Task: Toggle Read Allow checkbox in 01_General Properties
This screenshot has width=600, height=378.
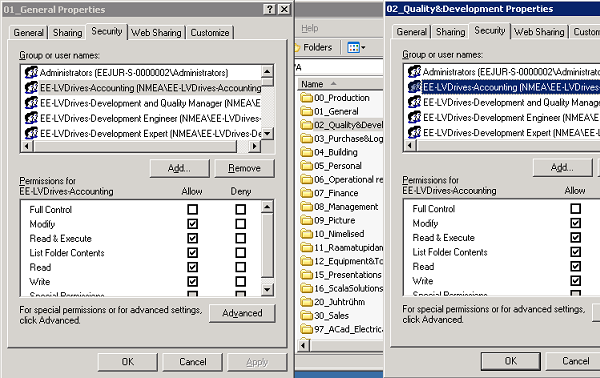Action: tap(192, 267)
